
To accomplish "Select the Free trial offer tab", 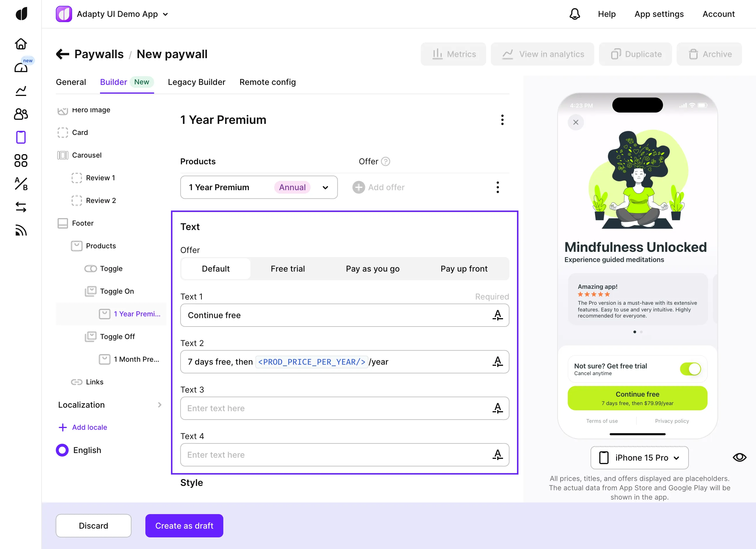I will point(287,269).
